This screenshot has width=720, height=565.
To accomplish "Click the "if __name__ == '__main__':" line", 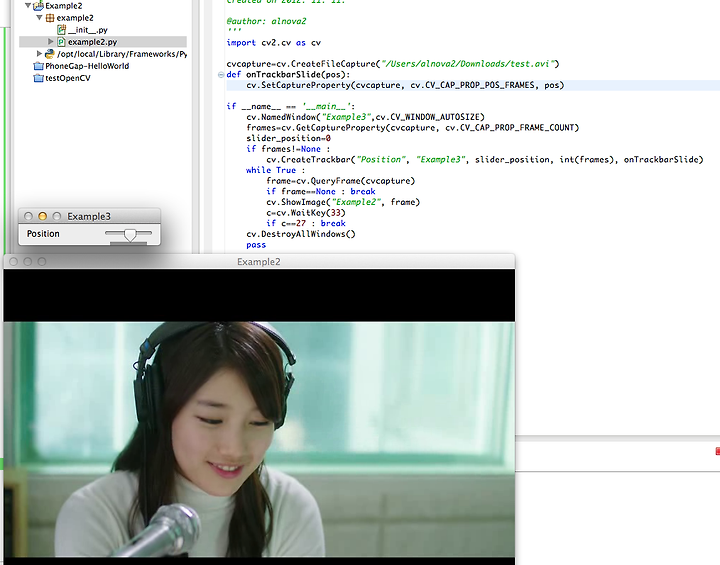I will point(291,106).
